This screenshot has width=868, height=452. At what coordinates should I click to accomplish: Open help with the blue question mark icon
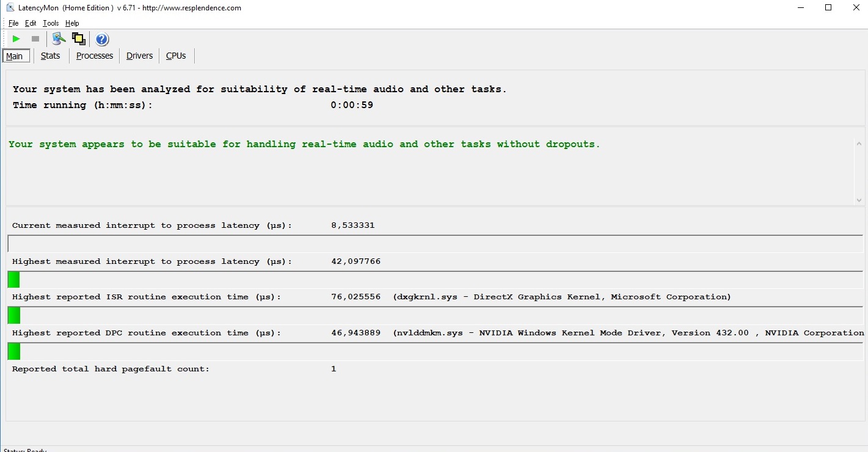[102, 39]
